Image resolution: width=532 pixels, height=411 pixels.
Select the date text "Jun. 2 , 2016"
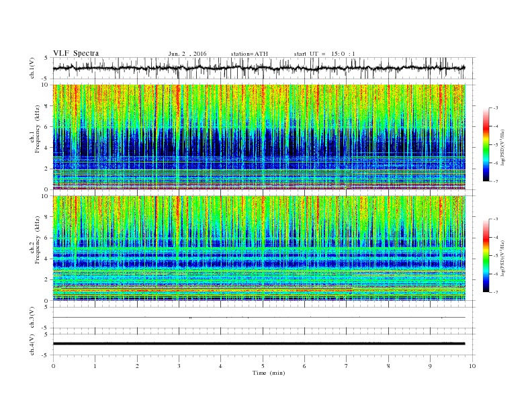(x=187, y=54)
